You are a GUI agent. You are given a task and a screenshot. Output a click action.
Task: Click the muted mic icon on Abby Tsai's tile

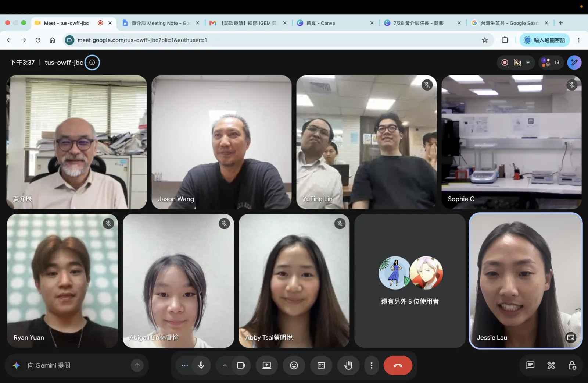340,223
